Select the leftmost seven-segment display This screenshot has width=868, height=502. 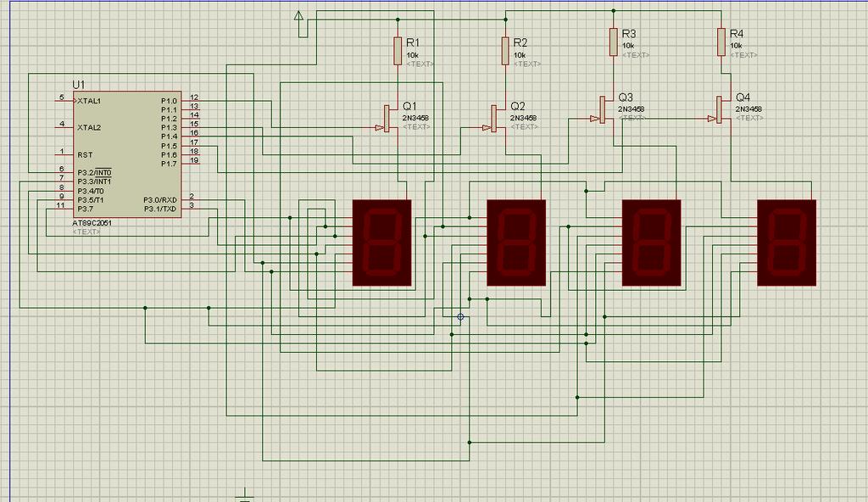382,243
